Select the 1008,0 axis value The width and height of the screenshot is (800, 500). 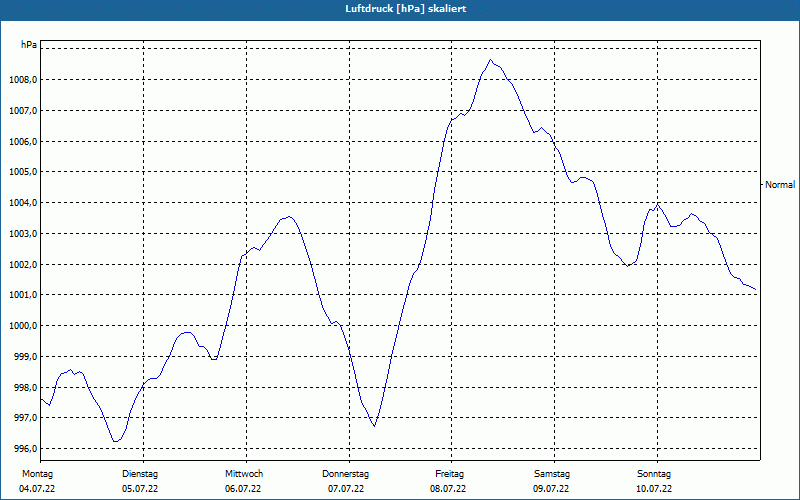[x=22, y=80]
